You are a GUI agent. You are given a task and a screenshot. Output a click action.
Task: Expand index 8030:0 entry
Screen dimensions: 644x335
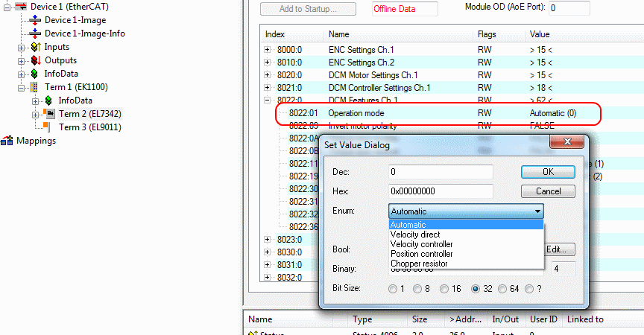pyautogui.click(x=267, y=252)
